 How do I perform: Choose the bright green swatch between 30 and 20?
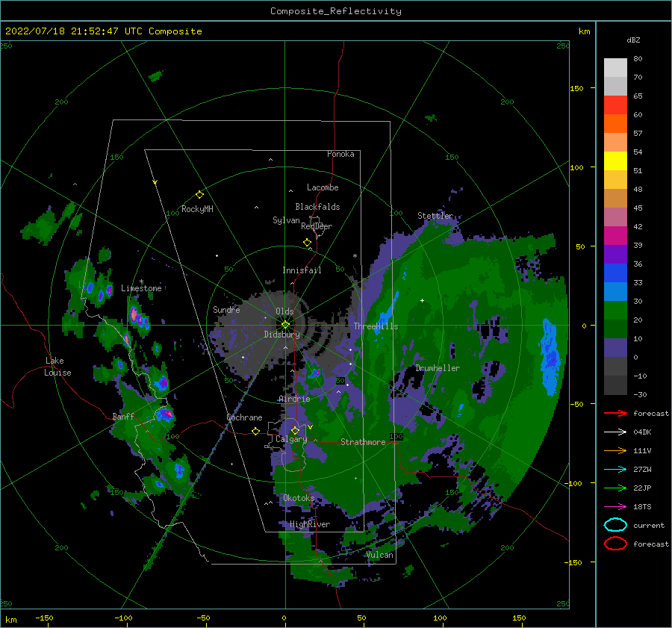click(615, 311)
